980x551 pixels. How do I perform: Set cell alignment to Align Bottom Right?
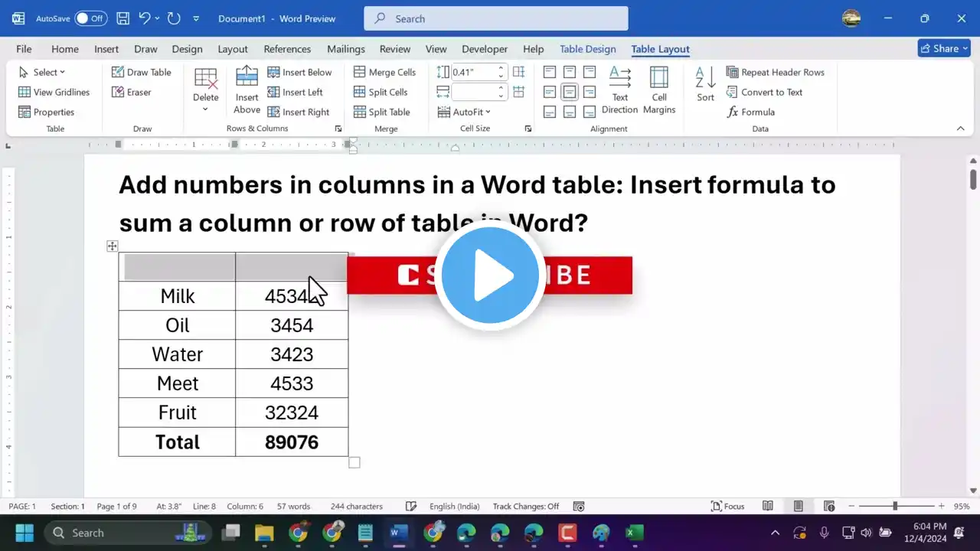tap(590, 112)
